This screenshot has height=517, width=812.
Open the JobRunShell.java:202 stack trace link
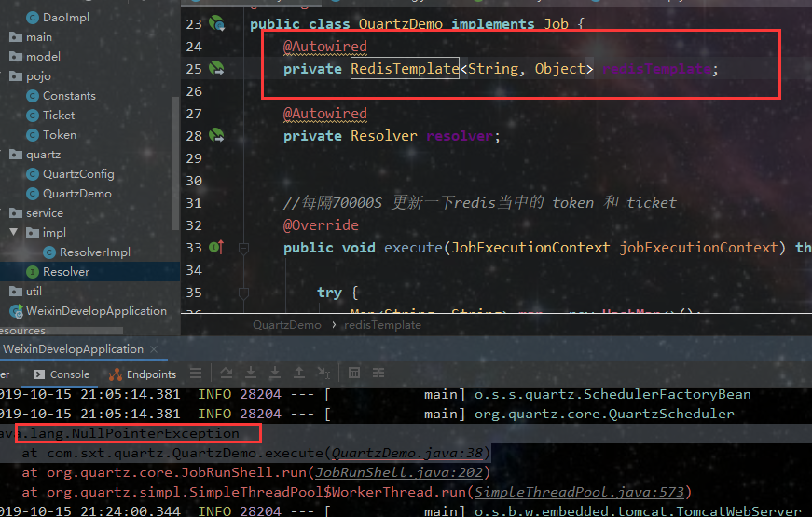399,473
